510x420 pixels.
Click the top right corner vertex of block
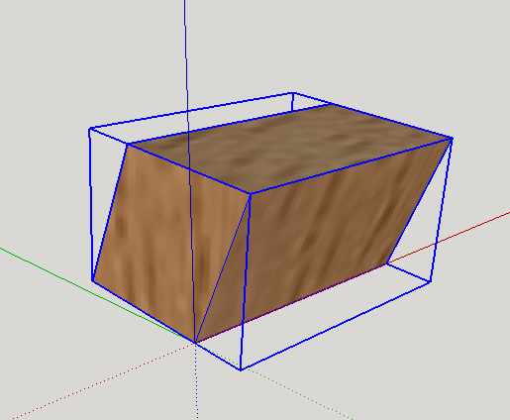tap(452, 139)
